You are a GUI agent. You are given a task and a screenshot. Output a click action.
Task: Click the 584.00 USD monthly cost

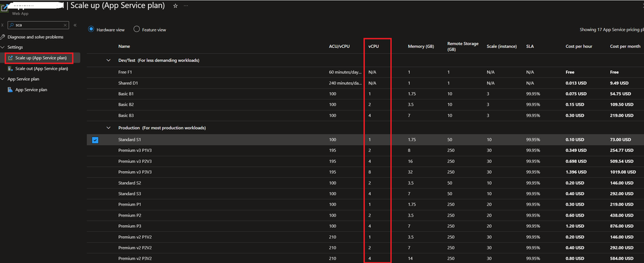pos(621,258)
